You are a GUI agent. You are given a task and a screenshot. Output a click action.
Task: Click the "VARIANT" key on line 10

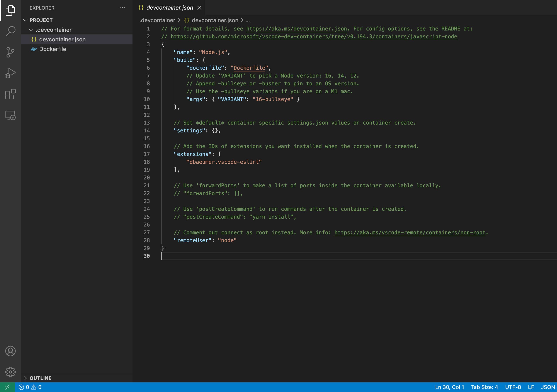click(x=232, y=99)
